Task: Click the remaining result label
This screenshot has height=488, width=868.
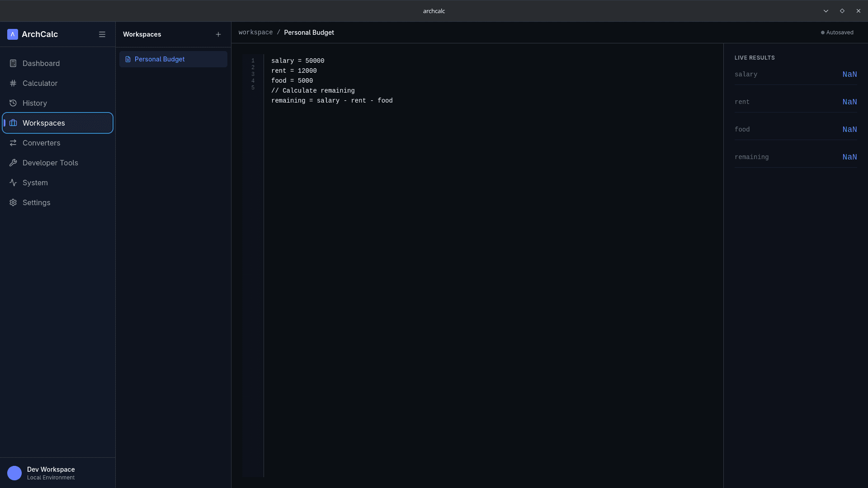Action: click(751, 157)
